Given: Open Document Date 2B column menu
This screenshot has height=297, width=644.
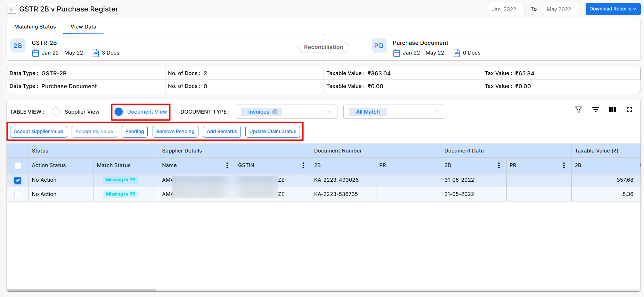Looking at the screenshot, I should coord(499,165).
